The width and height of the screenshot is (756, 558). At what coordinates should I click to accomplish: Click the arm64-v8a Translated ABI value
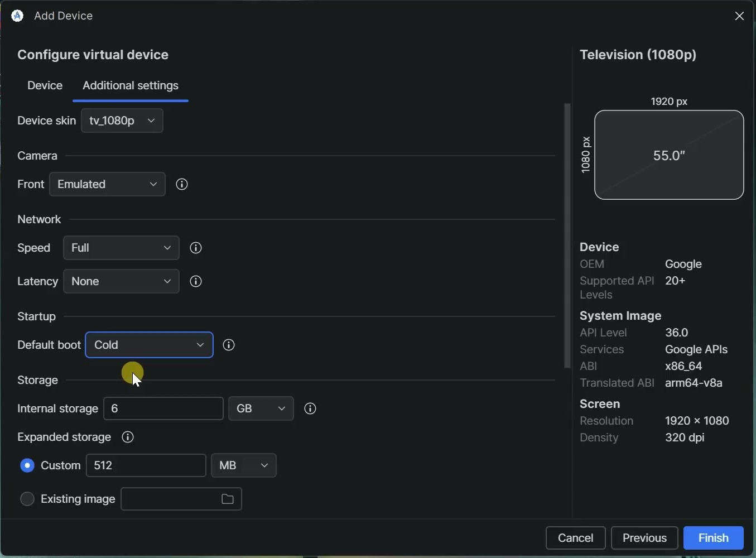695,383
